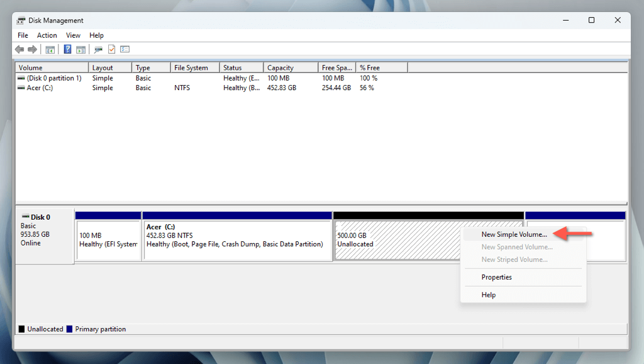Close the Disk Management window
The height and width of the screenshot is (364, 644).
(x=618, y=20)
